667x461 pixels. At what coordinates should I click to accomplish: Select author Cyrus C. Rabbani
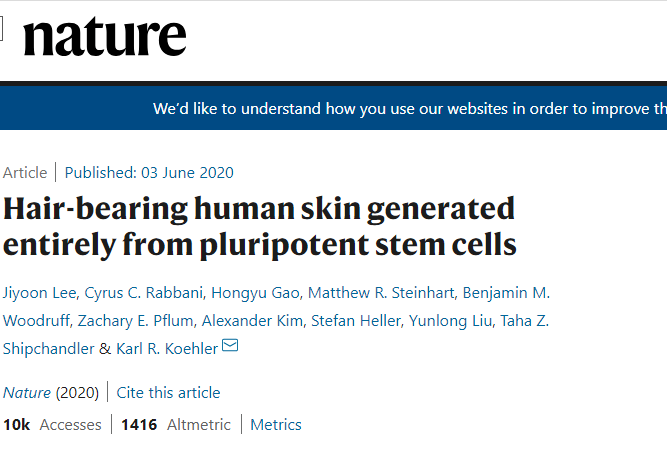[x=144, y=293]
